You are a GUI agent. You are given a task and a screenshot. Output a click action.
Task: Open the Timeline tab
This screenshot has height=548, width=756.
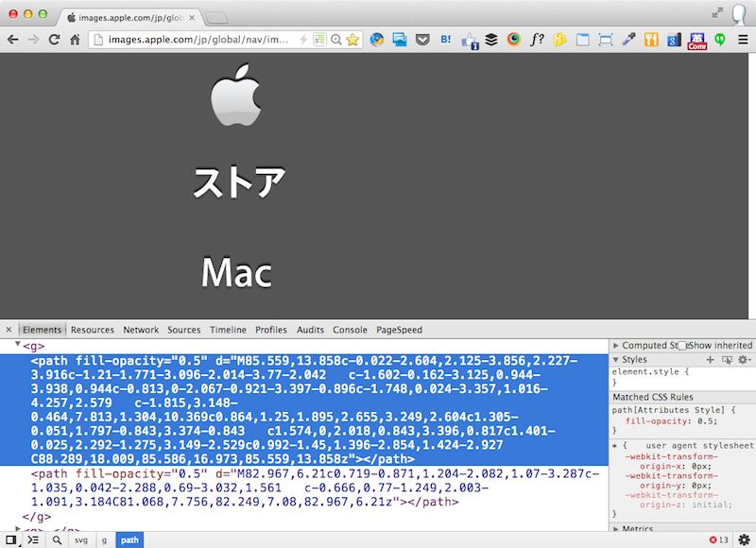[228, 330]
